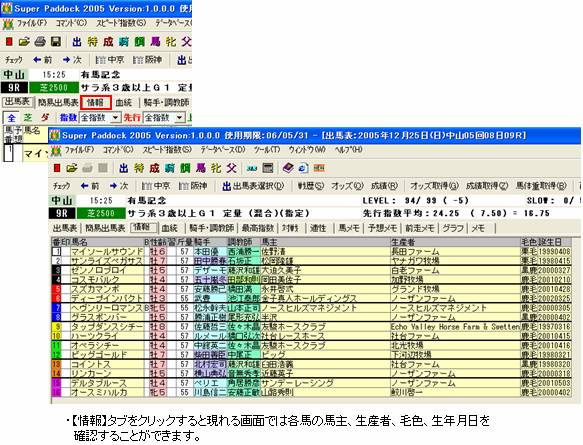Toggle the 全 surface filter in background window
The width and height of the screenshot is (583, 445).
point(12,118)
